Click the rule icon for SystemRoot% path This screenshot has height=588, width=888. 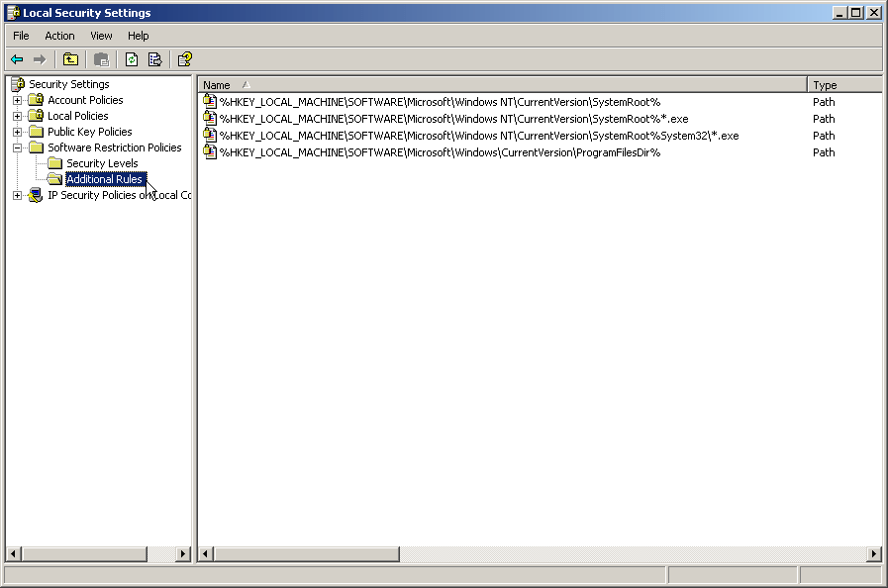pyautogui.click(x=210, y=102)
